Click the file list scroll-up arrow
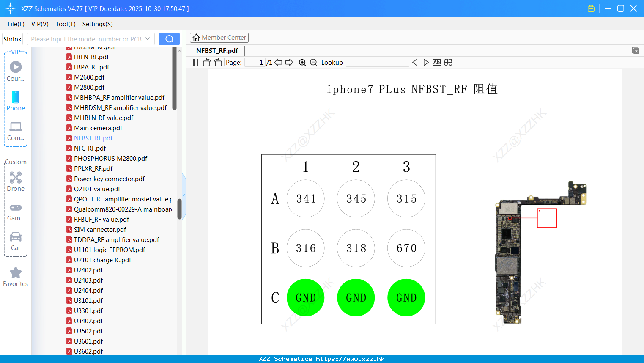Viewport: 644px width, 363px height. click(x=179, y=51)
